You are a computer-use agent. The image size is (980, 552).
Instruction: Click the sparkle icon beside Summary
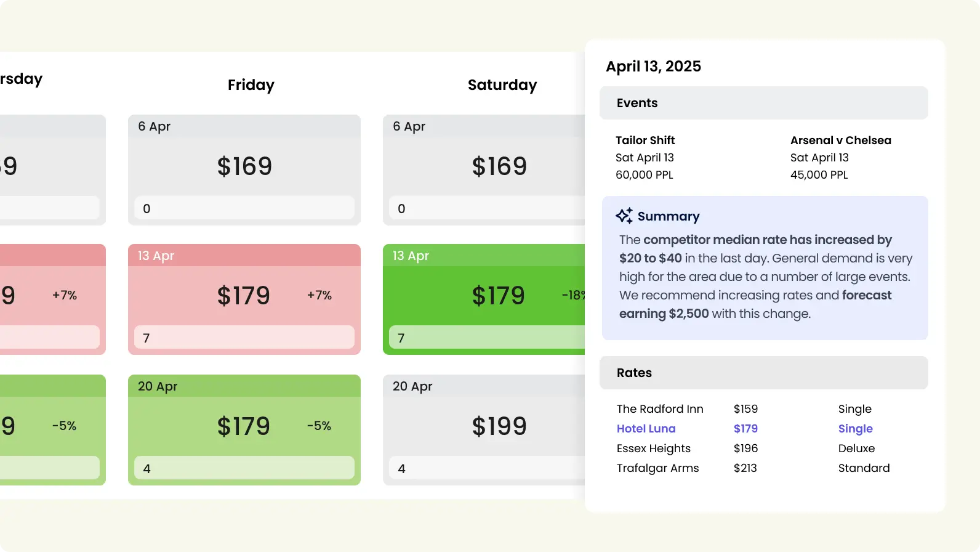624,216
